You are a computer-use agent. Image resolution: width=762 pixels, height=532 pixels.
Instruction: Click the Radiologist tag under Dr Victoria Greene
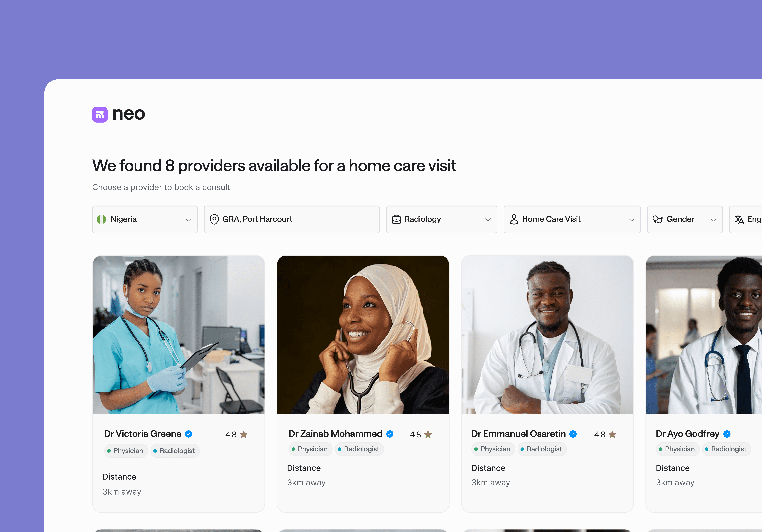(175, 451)
